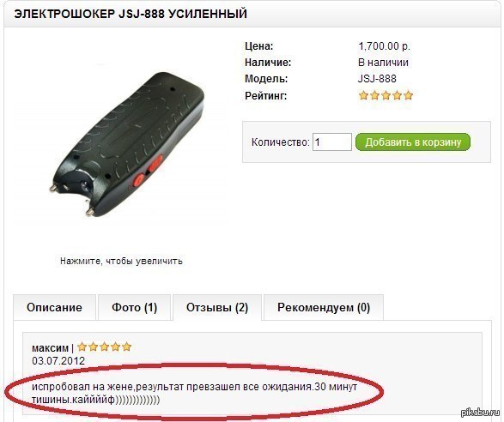The image size is (504, 422).
Task: Switch to the Фото (1) tab
Action: (134, 307)
